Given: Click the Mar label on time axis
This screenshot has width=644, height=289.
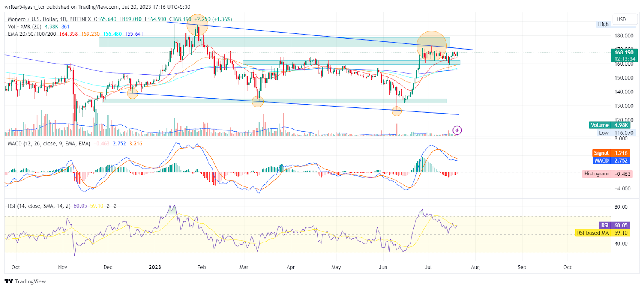Looking at the screenshot, I should coord(244,267).
